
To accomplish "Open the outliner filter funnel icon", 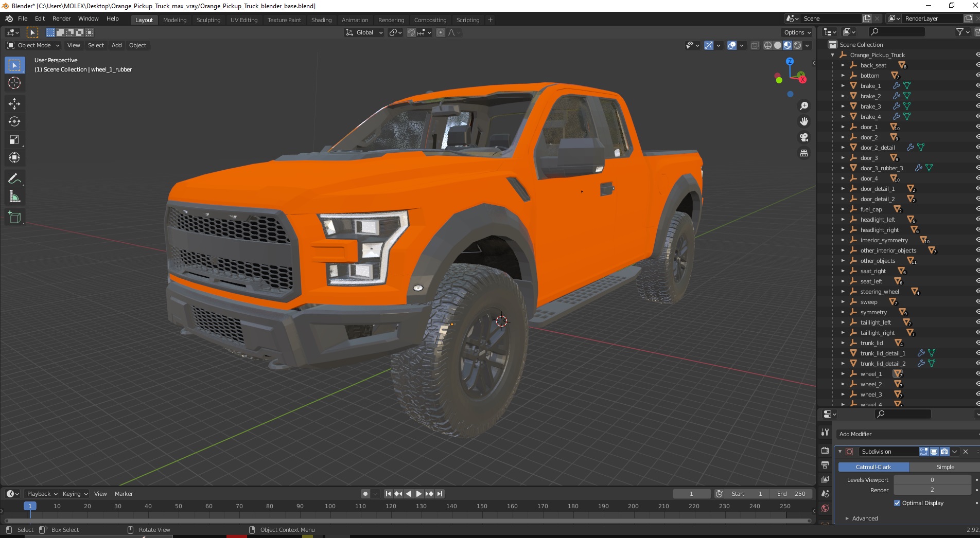I will click(x=959, y=32).
